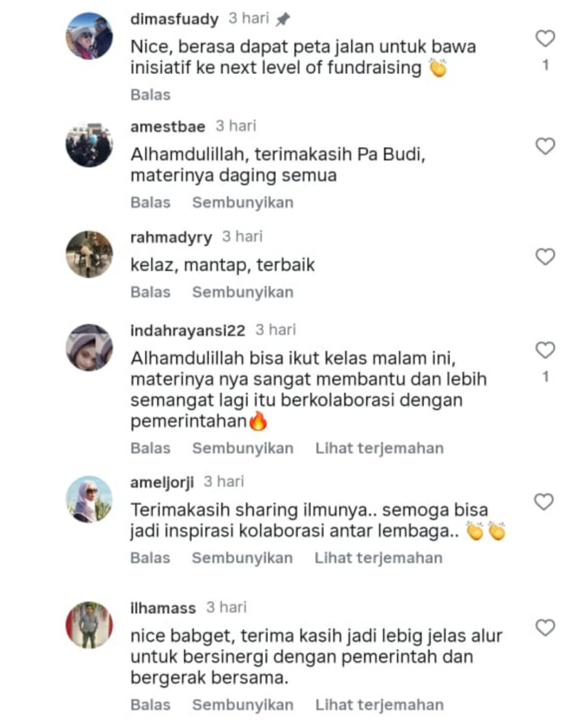Screen dimensions: 582x728
Task: Tap the heart beside ameljorji's comment
Action: [544, 502]
